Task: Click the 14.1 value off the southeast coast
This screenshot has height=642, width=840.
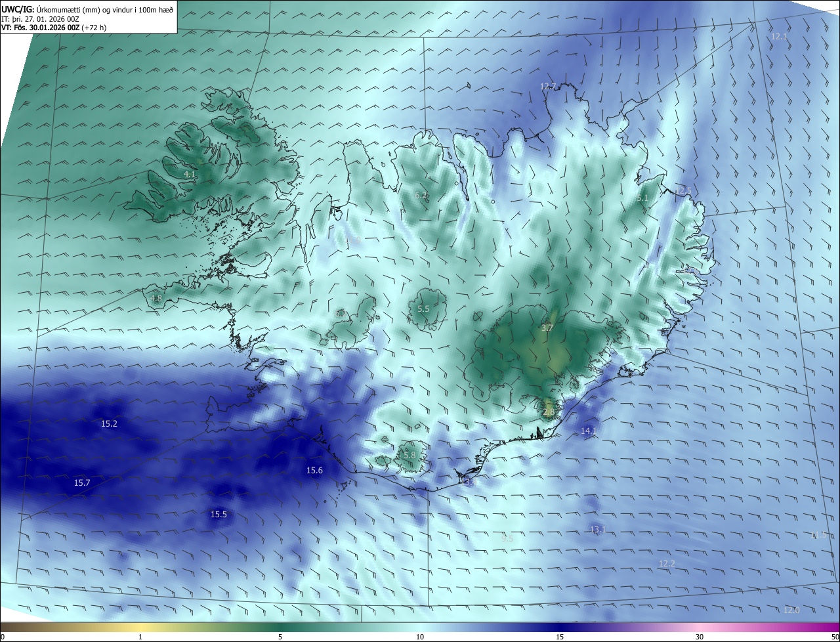Action: click(x=589, y=431)
